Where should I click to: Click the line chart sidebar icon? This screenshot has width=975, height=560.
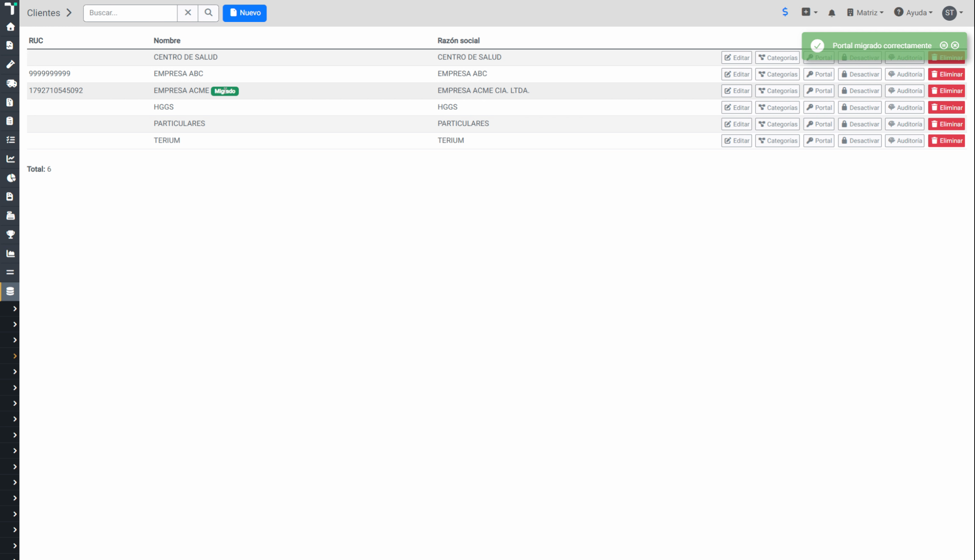pos(10,159)
